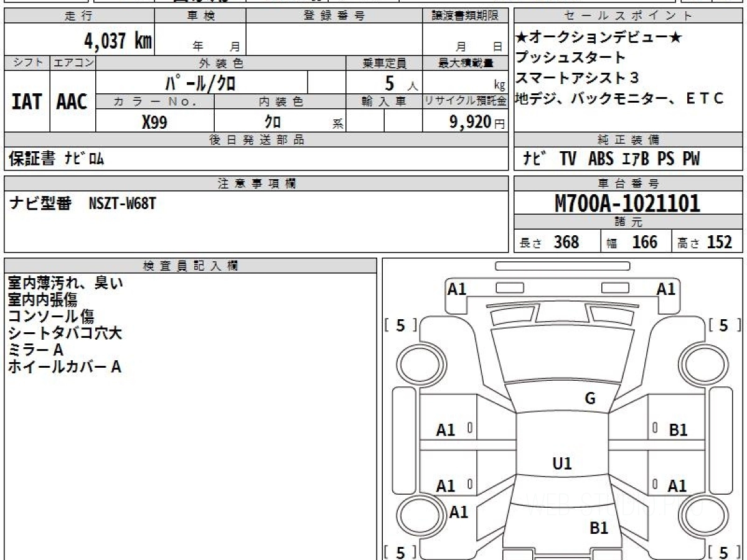Screen dimensions: 747x560
Task: Click the コンソール傷 inspector note
Action: pyautogui.click(x=51, y=316)
